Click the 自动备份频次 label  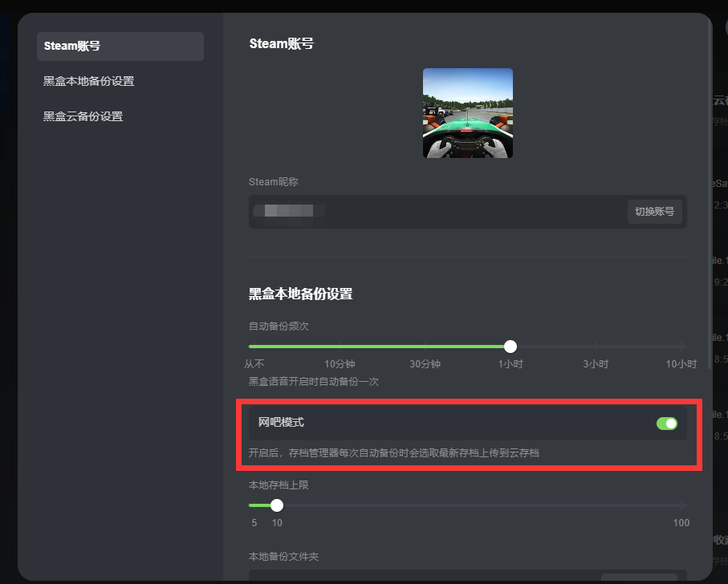[x=279, y=326]
